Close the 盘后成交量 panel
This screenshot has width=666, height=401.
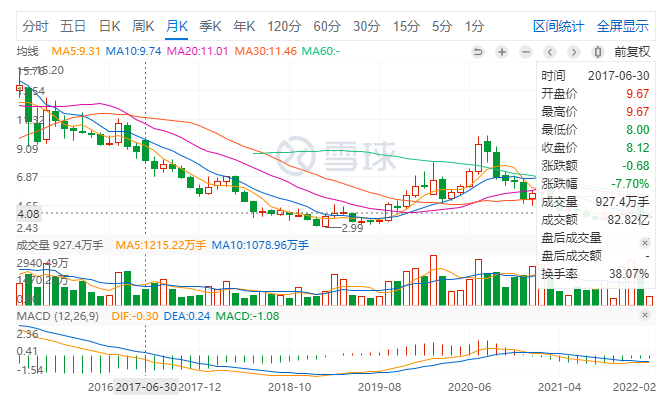pyautogui.click(x=645, y=243)
